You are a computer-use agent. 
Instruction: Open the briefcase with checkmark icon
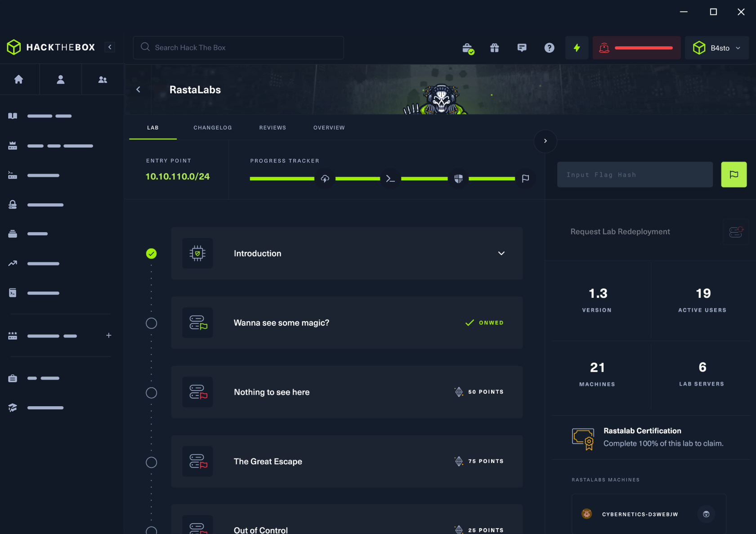pyautogui.click(x=468, y=48)
